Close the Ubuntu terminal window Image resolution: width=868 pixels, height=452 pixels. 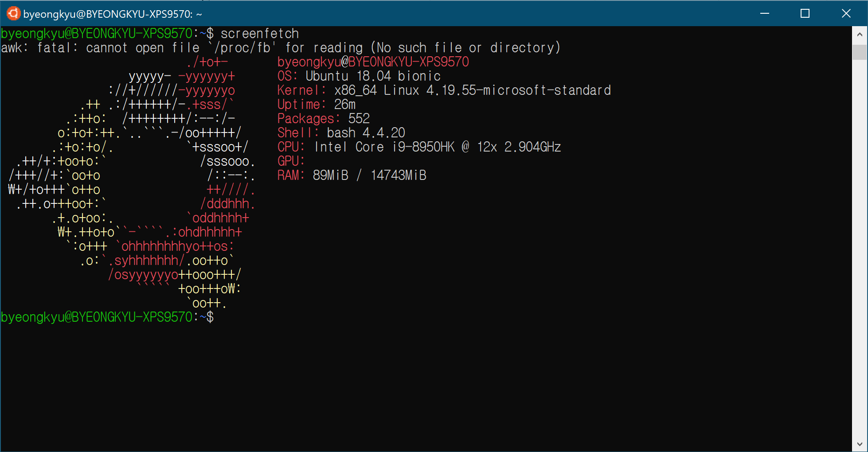(846, 14)
